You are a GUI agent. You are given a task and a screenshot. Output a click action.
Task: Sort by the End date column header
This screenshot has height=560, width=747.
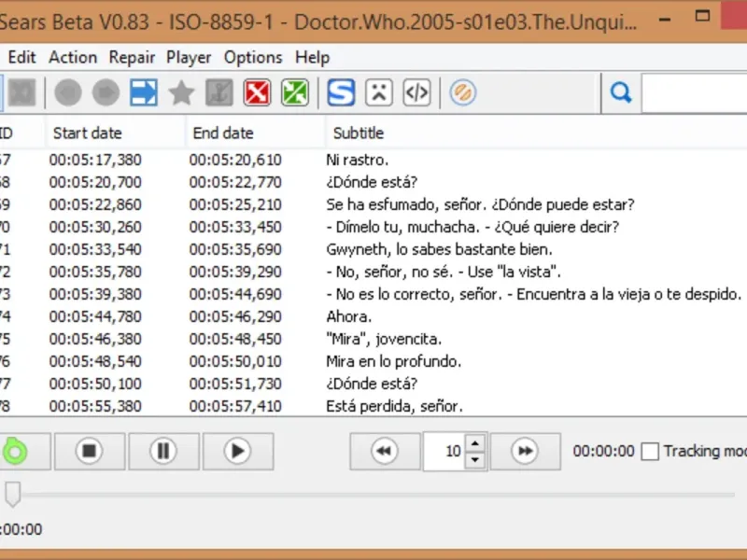tap(256, 133)
